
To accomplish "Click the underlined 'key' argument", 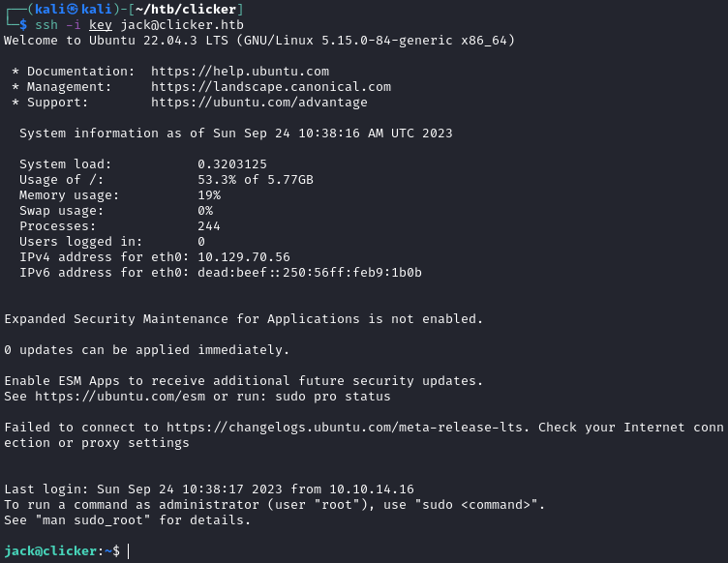I will pos(101,25).
